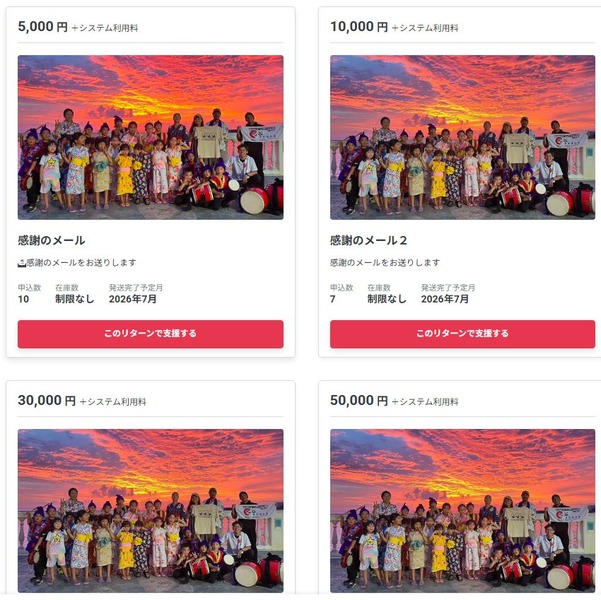Click +システム利用料 beside the 5,000円 price
Image resolution: width=601 pixels, height=600 pixels.
[x=105, y=28]
